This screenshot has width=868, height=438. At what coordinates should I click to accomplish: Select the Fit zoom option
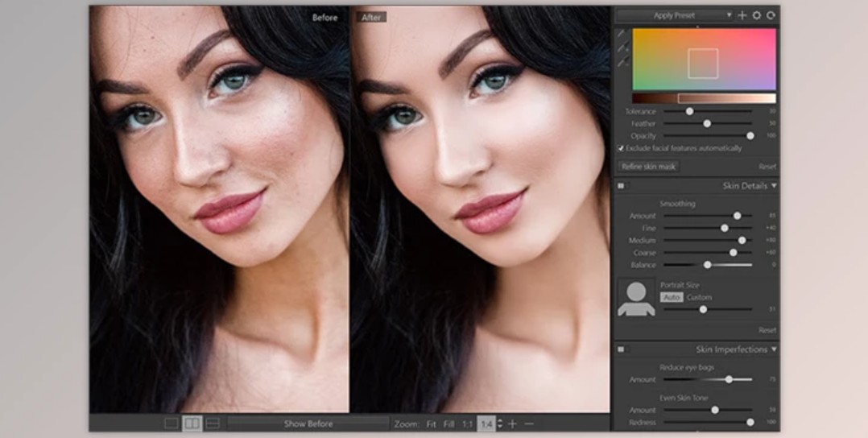[x=431, y=424]
